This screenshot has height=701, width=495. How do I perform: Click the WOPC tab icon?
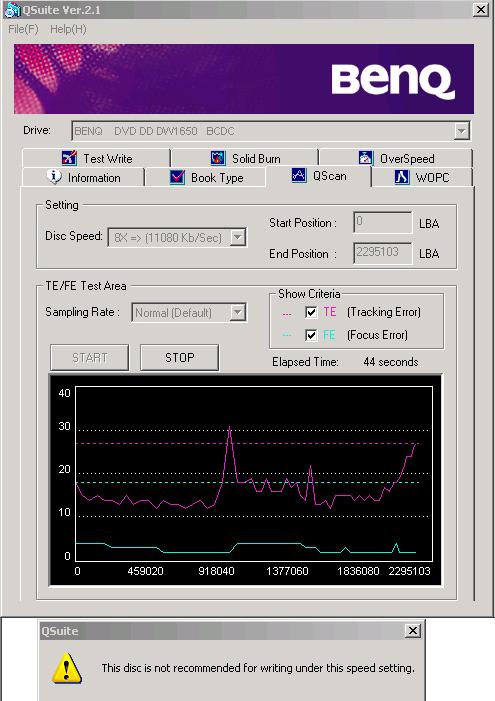[402, 177]
